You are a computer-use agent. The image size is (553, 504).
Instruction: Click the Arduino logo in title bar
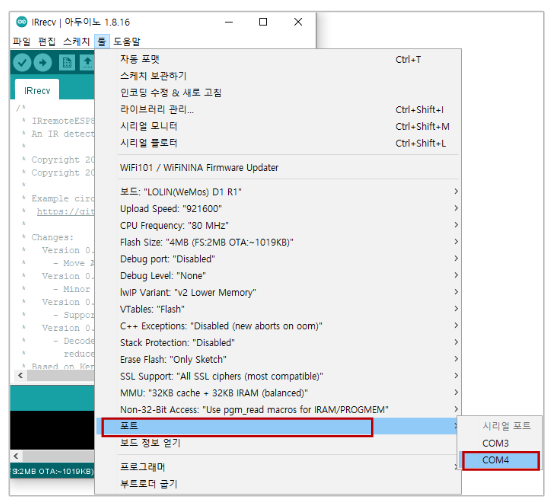point(22,22)
